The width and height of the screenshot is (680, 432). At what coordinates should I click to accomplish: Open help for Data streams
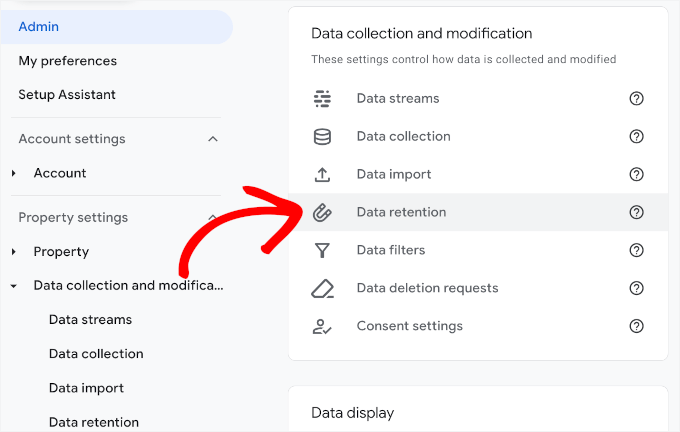pyautogui.click(x=636, y=98)
